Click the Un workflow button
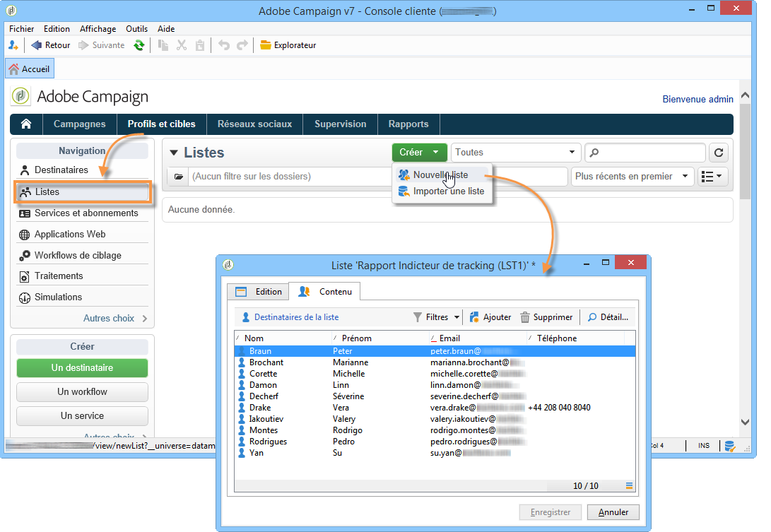 tap(82, 392)
